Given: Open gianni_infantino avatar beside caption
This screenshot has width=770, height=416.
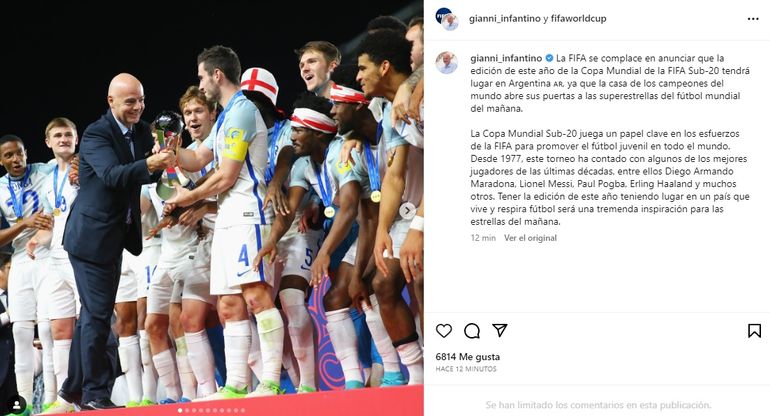Looking at the screenshot, I should (446, 63).
